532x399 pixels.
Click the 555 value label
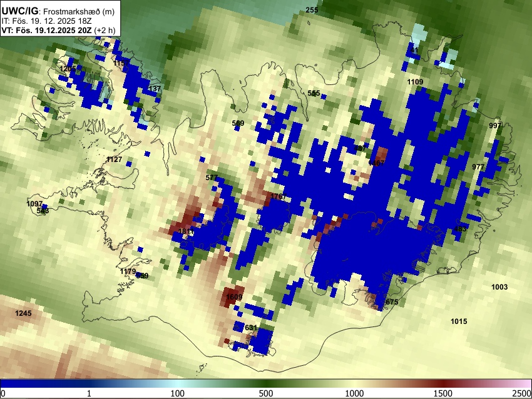pos(314,93)
